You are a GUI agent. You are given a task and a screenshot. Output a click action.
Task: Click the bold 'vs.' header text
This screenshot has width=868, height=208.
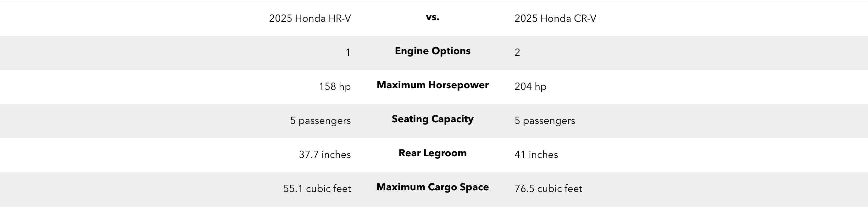click(x=432, y=17)
